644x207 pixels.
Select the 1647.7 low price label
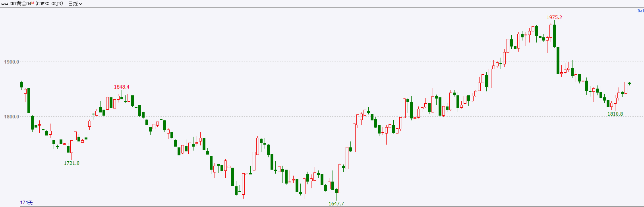click(336, 204)
